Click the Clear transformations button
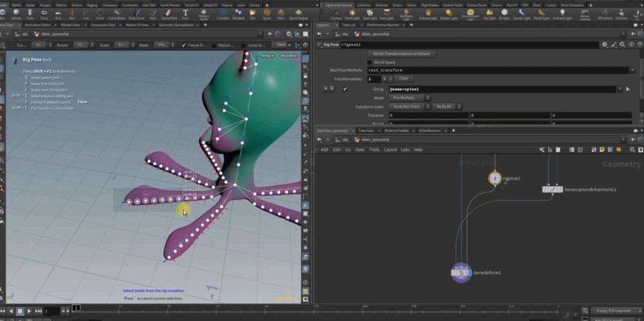The image size is (644, 321). tap(403, 79)
